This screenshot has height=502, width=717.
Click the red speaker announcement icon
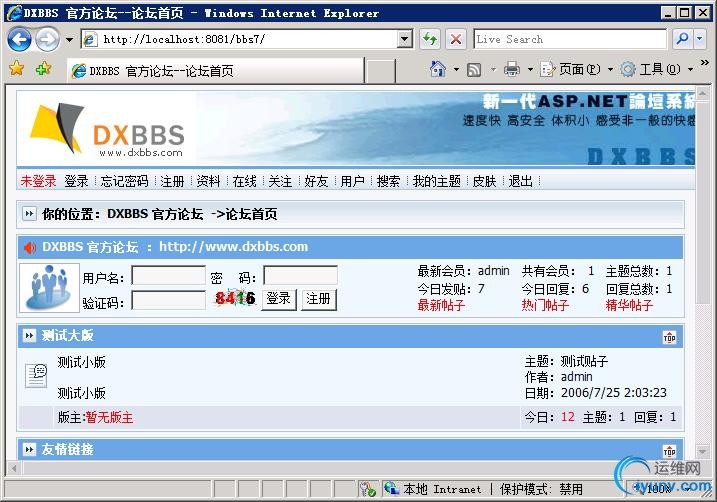click(x=30, y=248)
